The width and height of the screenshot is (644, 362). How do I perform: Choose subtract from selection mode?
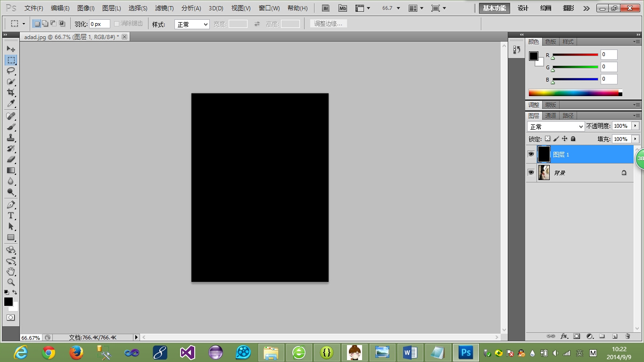pos(53,24)
